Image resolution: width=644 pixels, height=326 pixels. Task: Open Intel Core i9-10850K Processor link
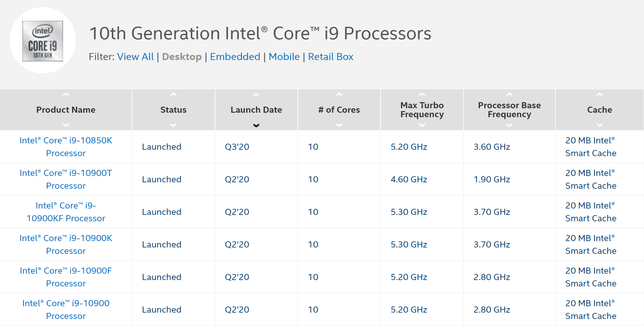click(66, 147)
